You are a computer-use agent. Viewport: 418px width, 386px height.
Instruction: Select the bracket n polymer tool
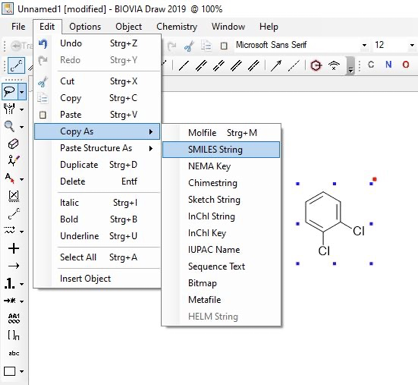click(13, 335)
